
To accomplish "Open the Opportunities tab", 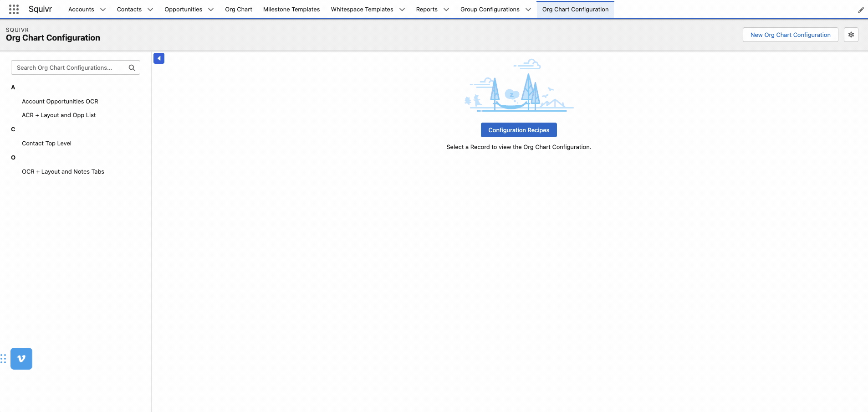I will tap(184, 10).
